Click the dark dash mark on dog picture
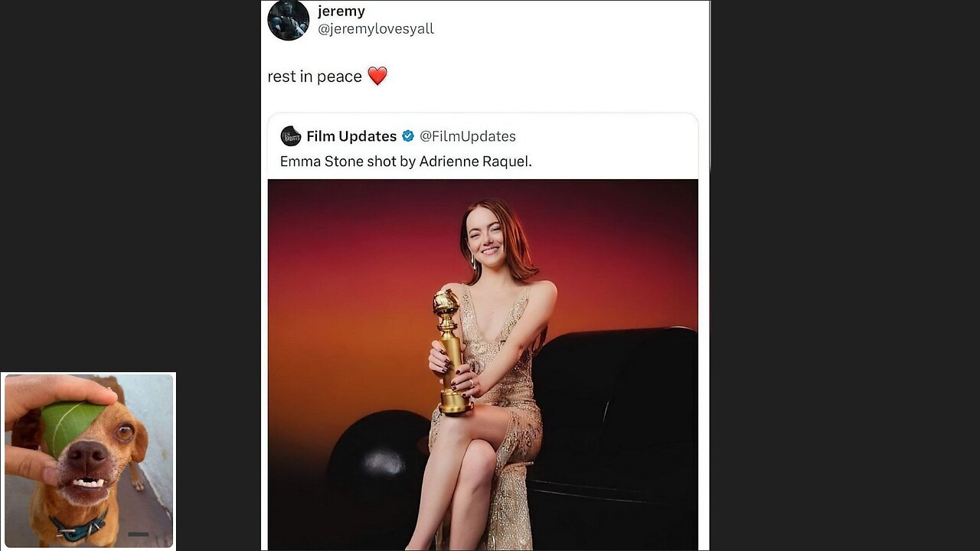This screenshot has height=551, width=980. tap(138, 534)
